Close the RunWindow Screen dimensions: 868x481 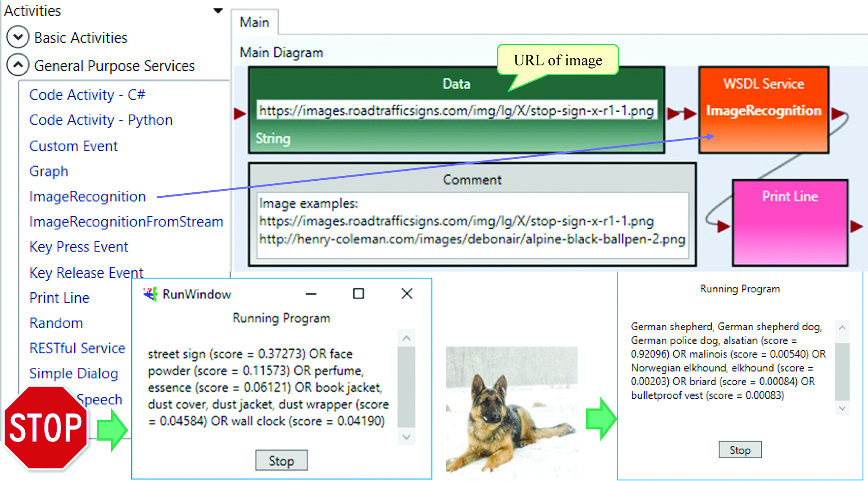click(x=407, y=294)
